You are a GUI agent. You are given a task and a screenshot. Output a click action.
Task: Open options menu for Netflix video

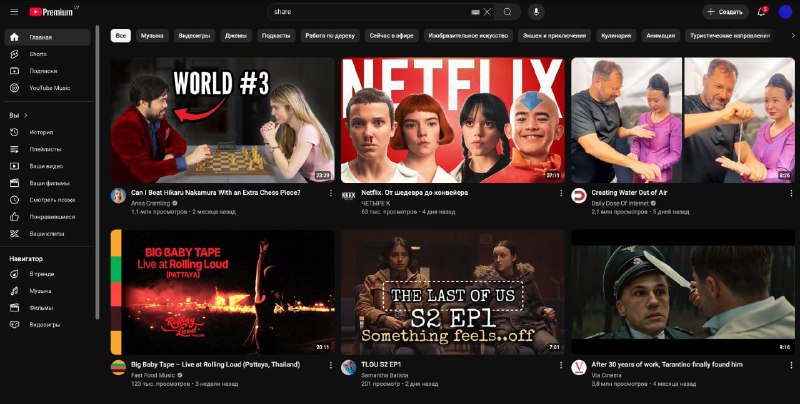561,193
